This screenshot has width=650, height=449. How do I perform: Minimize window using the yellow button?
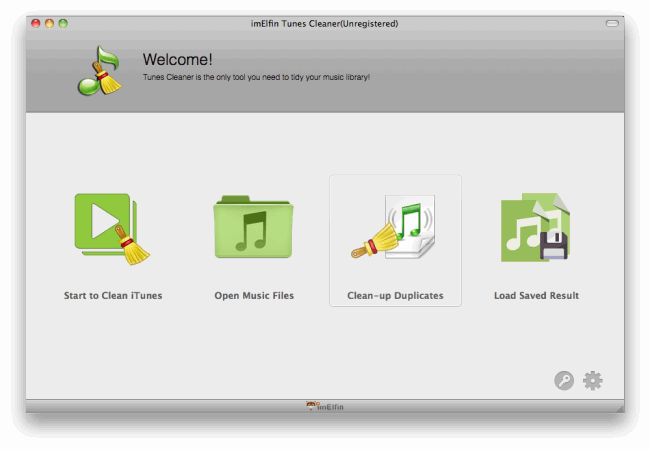[x=49, y=23]
